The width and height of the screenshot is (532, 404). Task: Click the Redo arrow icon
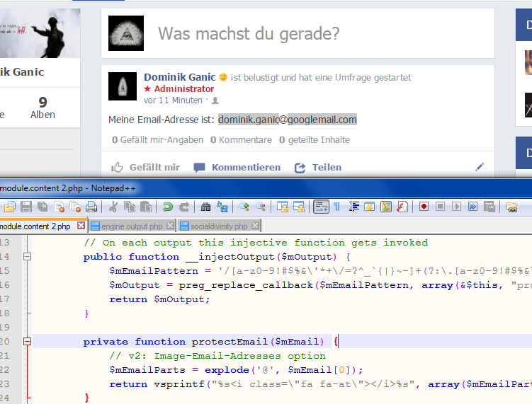[x=184, y=207]
